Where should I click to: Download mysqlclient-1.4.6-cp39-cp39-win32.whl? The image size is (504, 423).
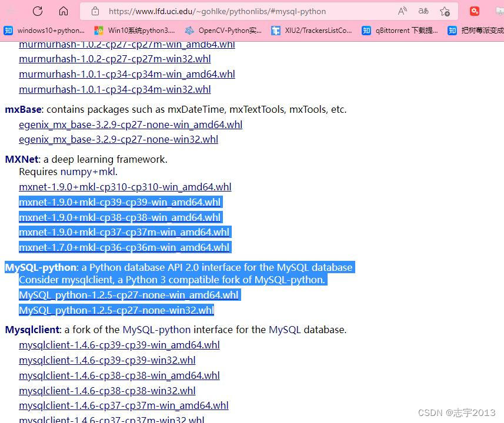pyautogui.click(x=107, y=360)
